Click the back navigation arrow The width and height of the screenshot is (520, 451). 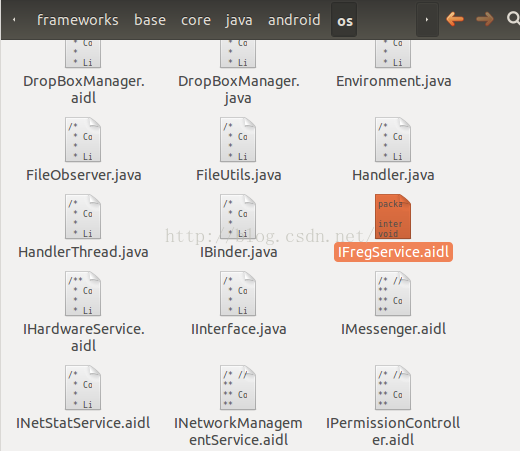click(455, 19)
